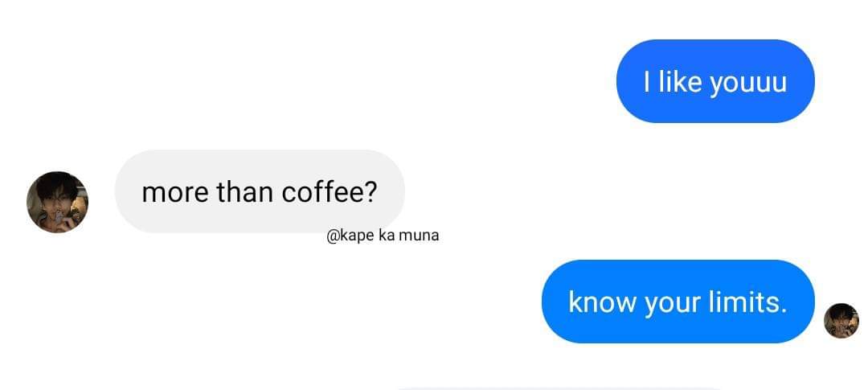Select the "I like youuu" blue bubble
This screenshot has width=868, height=390.
pyautogui.click(x=715, y=81)
